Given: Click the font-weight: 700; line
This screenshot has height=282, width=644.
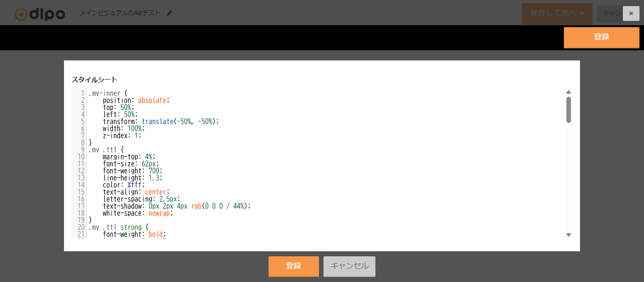Looking at the screenshot, I should 133,171.
